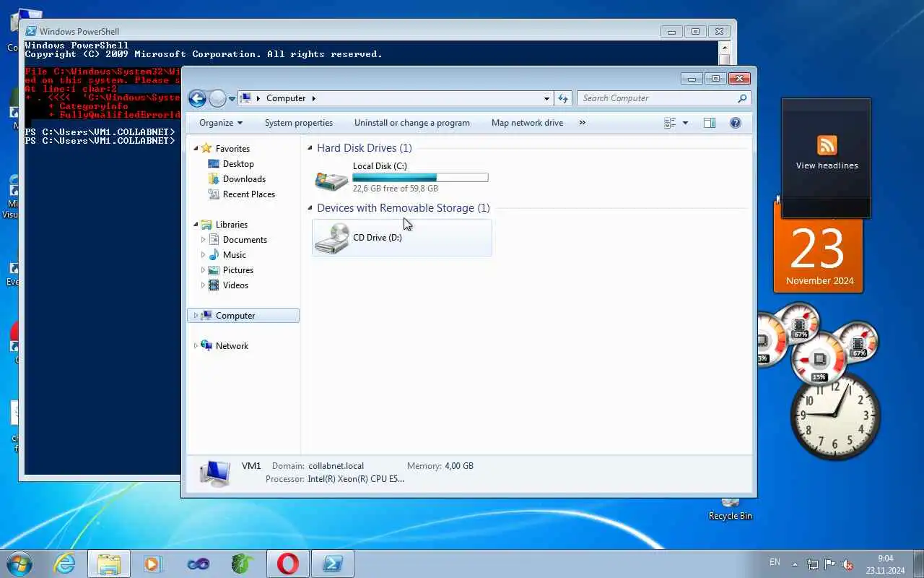
Task: Collapse Hard Disk Drives group
Action: tap(310, 148)
